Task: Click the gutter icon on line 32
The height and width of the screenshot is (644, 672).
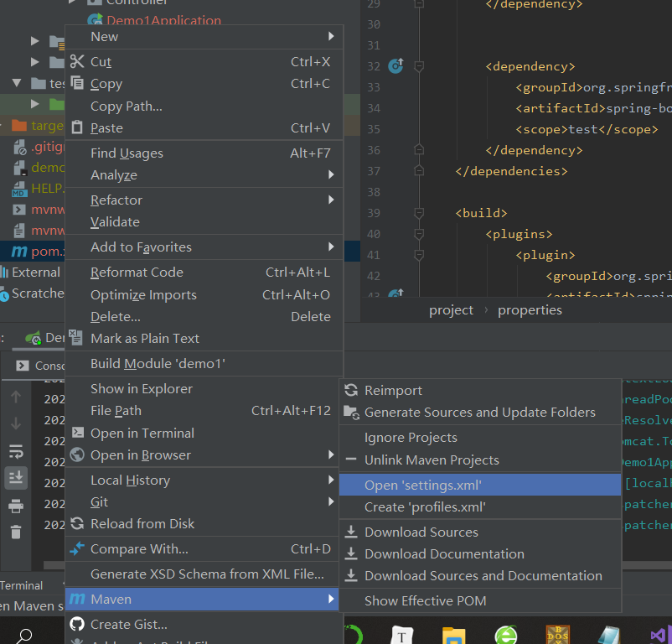Action: (395, 65)
